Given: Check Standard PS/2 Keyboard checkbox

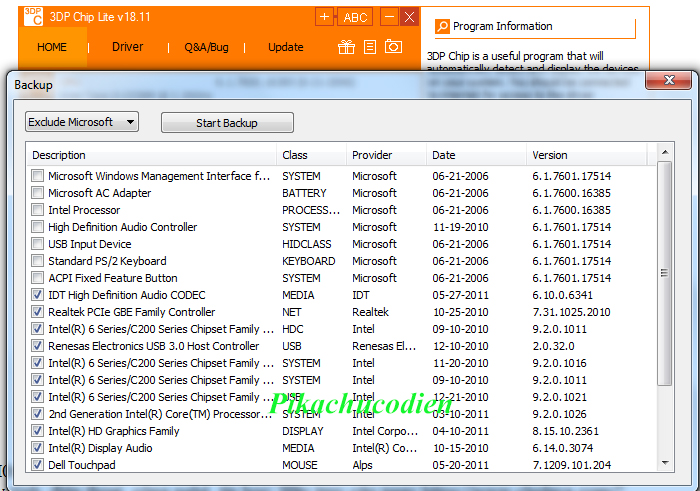Looking at the screenshot, I should pyautogui.click(x=38, y=261).
